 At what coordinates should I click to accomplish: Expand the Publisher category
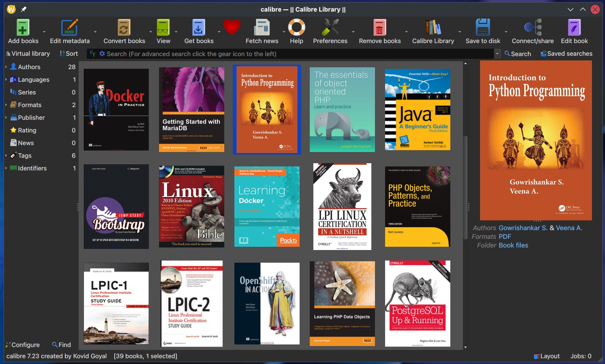click(6, 117)
